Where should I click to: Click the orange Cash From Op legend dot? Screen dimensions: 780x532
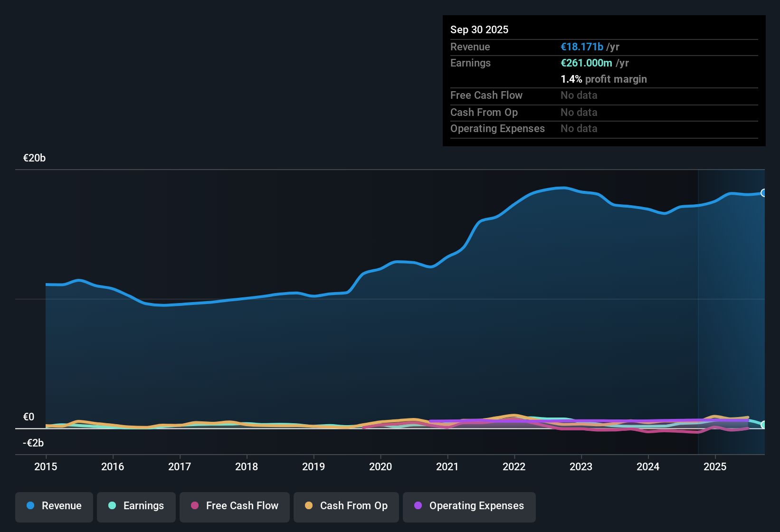309,506
